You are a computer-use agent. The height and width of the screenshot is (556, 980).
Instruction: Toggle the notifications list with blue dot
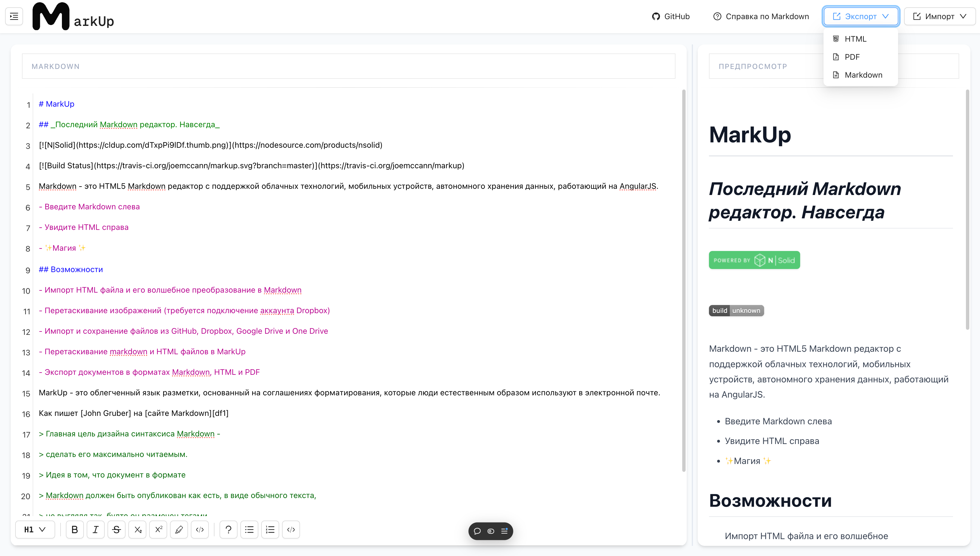(x=504, y=531)
